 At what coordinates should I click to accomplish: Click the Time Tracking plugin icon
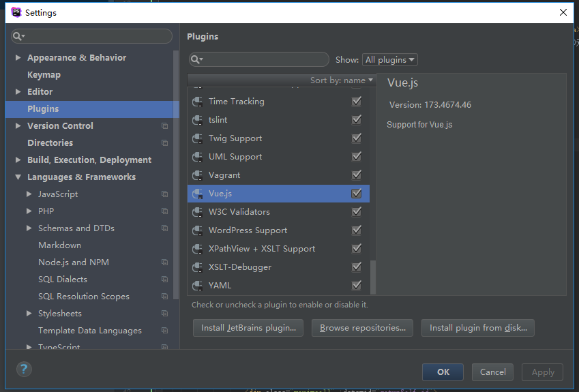198,102
